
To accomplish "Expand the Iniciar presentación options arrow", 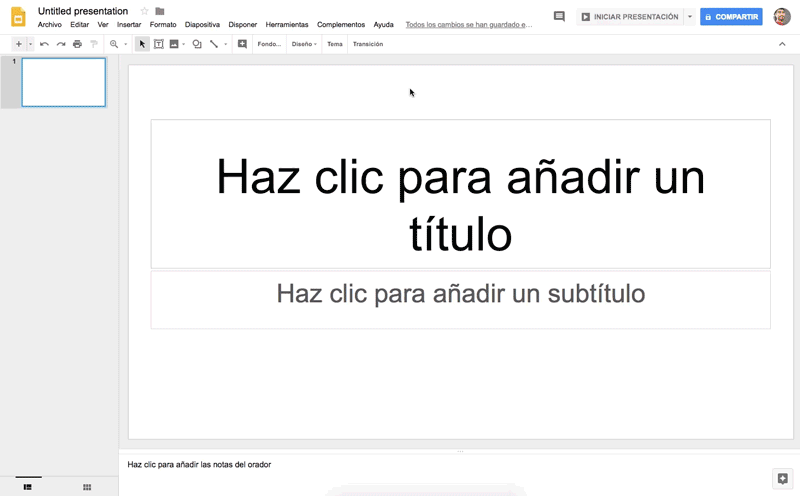I will [689, 17].
